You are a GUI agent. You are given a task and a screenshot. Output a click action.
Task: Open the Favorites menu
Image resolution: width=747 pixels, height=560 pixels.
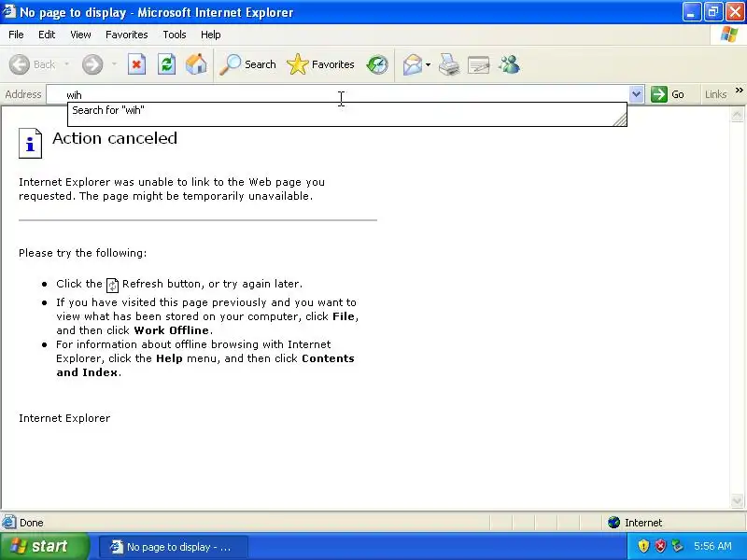[x=127, y=35]
